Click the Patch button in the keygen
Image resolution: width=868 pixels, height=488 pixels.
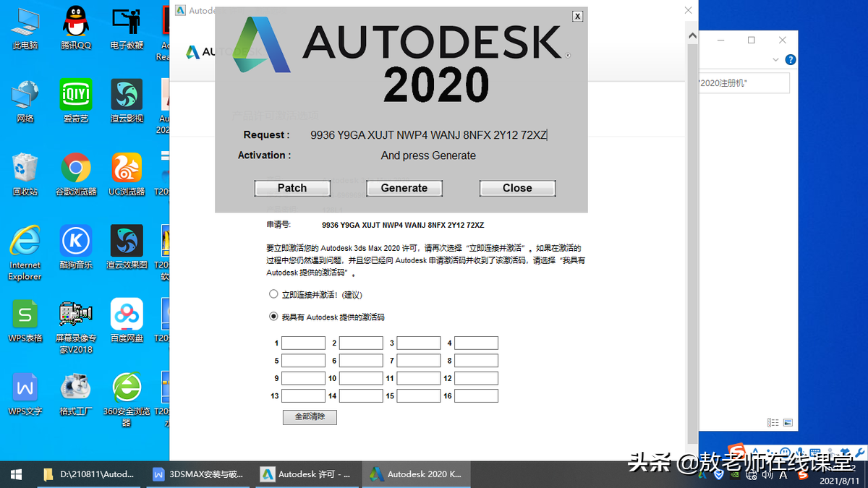tap(292, 188)
